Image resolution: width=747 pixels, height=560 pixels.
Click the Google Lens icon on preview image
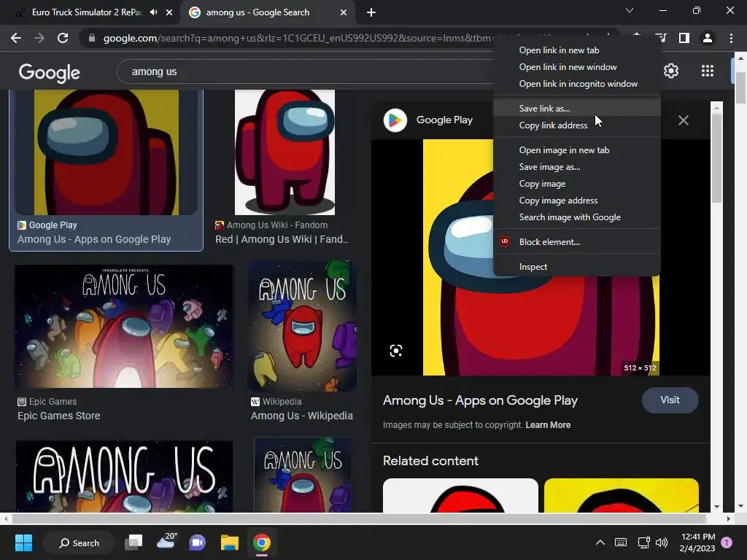[x=396, y=351]
